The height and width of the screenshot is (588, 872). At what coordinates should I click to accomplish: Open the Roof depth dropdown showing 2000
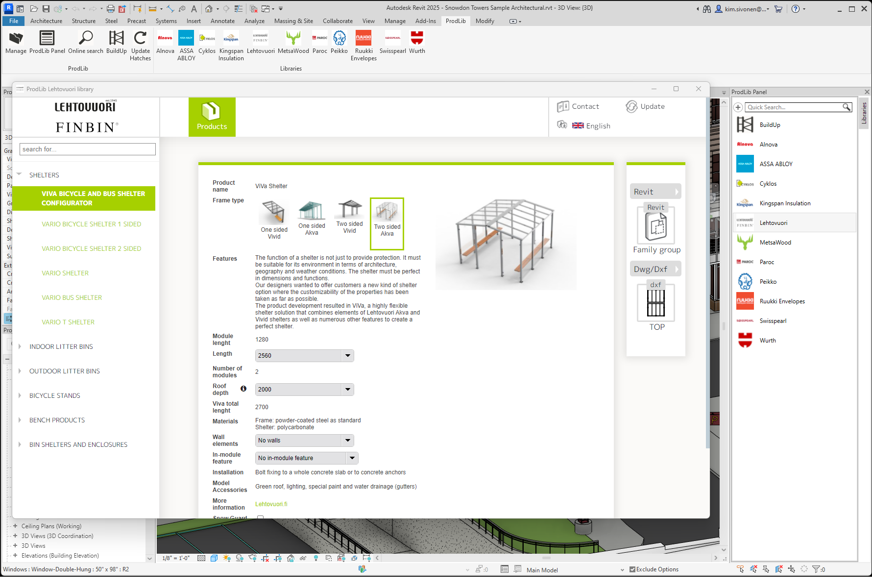[304, 390]
